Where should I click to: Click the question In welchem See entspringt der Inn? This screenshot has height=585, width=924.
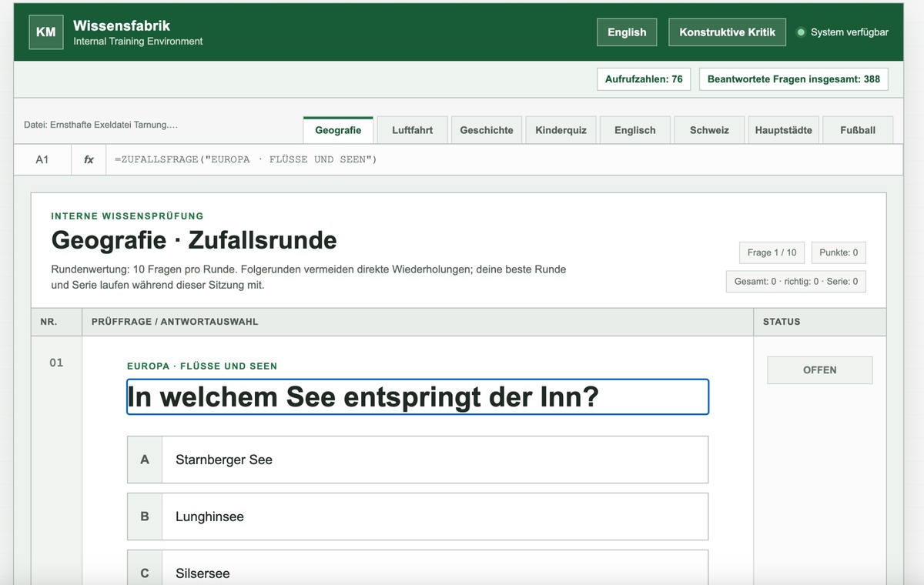click(417, 397)
